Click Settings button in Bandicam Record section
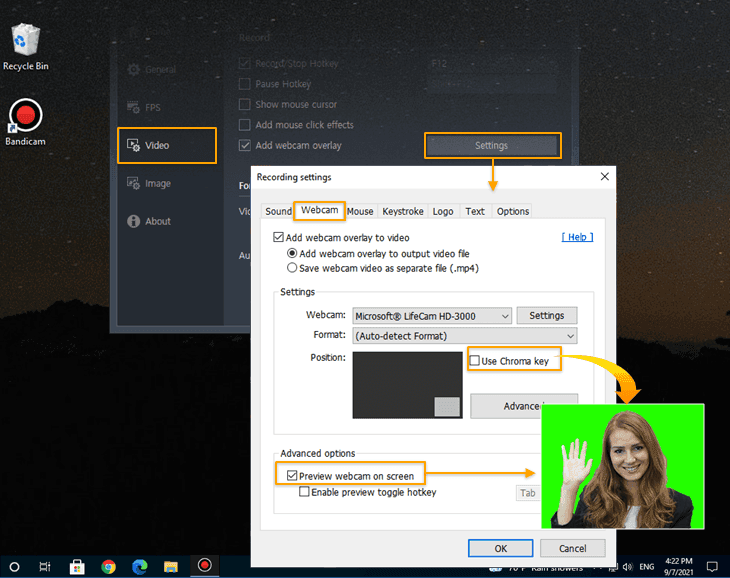The image size is (730, 578). (x=492, y=146)
